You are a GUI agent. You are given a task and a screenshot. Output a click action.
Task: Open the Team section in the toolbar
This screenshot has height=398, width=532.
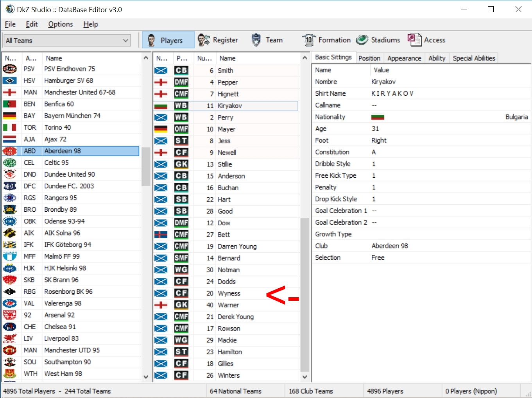[x=267, y=40]
